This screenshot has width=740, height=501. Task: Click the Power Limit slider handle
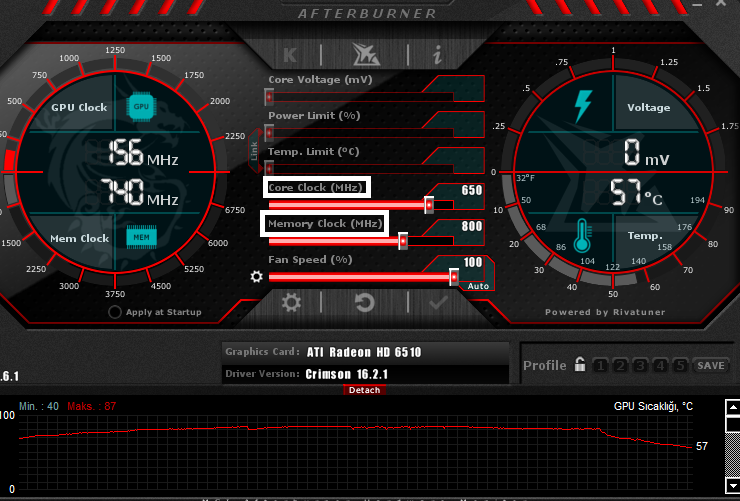(269, 133)
